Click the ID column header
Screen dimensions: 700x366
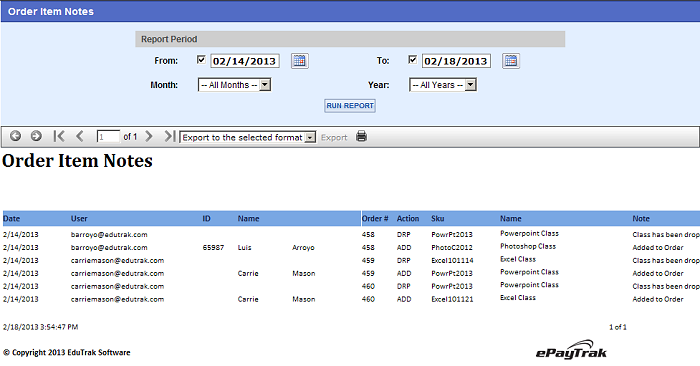[206, 219]
